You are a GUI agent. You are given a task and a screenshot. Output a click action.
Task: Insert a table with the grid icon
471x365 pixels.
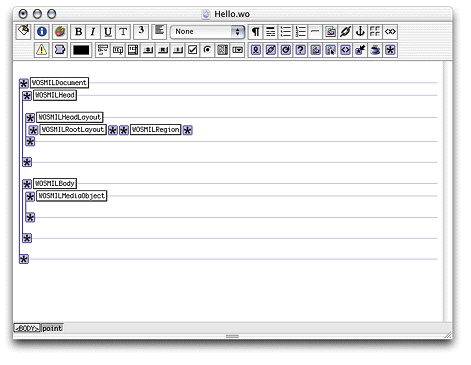[375, 32]
